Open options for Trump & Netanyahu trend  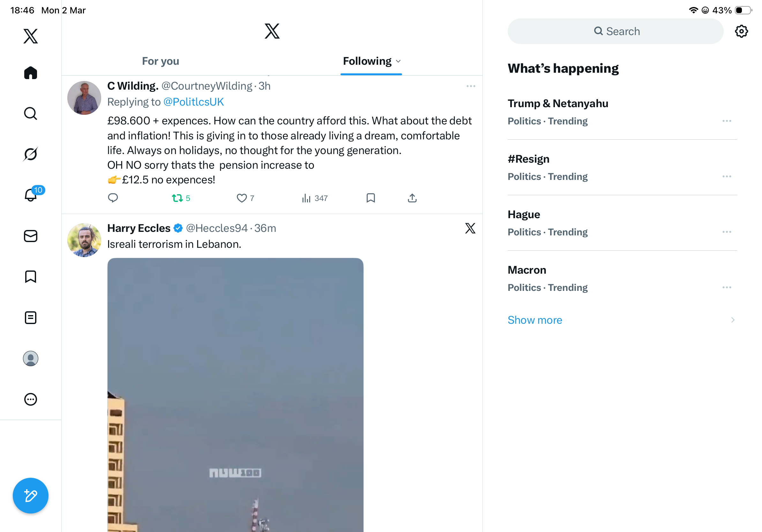click(x=727, y=121)
